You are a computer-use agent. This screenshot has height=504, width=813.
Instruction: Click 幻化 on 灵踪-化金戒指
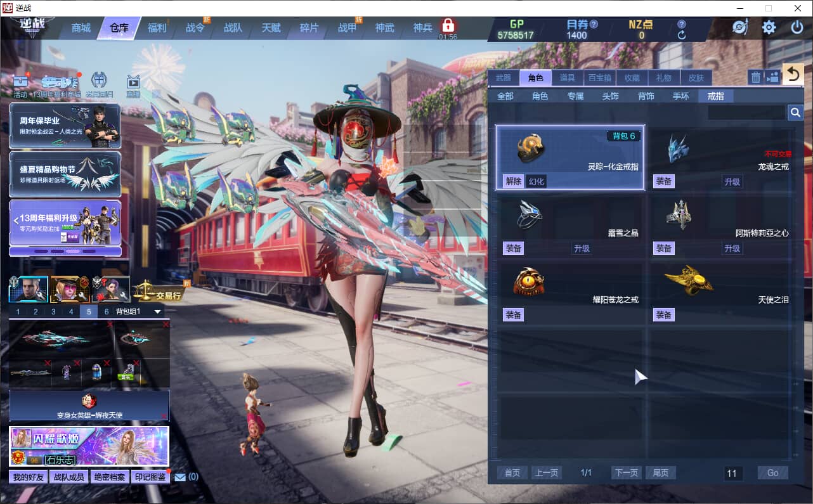point(537,181)
